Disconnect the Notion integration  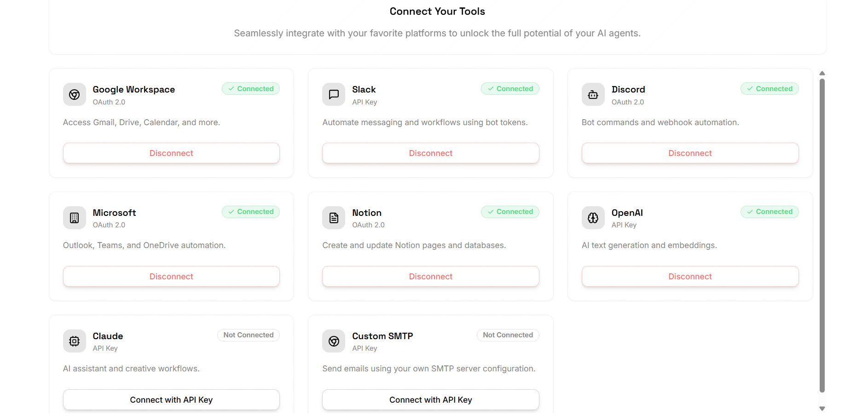point(430,277)
